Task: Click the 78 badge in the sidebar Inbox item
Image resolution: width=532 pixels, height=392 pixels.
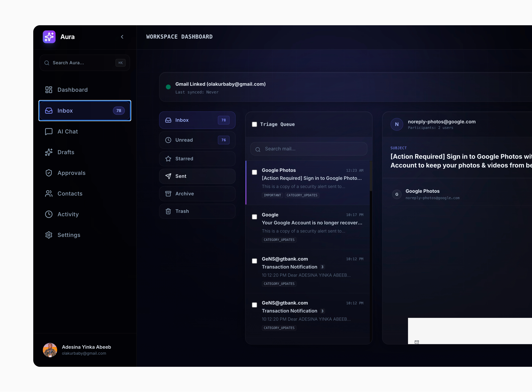Action: [x=119, y=111]
